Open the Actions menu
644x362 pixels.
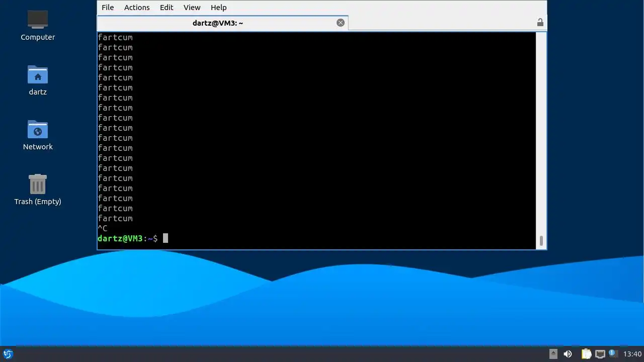137,8
